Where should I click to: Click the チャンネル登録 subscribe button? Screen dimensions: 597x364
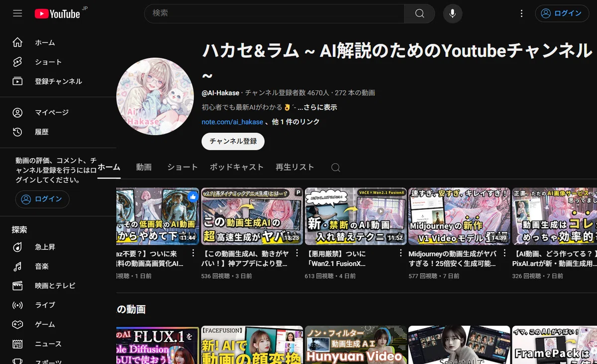[x=233, y=141]
